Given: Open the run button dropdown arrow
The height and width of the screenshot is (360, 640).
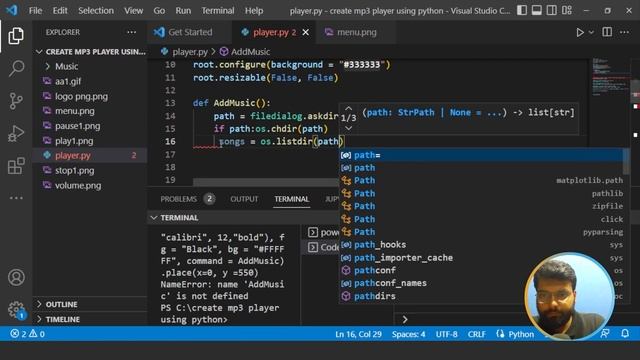Looking at the screenshot, I should 591,32.
